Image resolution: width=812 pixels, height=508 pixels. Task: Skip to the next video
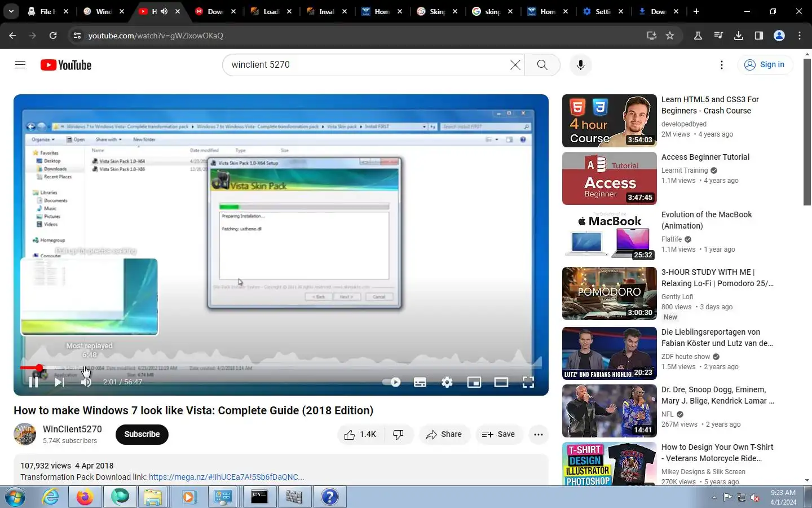59,382
